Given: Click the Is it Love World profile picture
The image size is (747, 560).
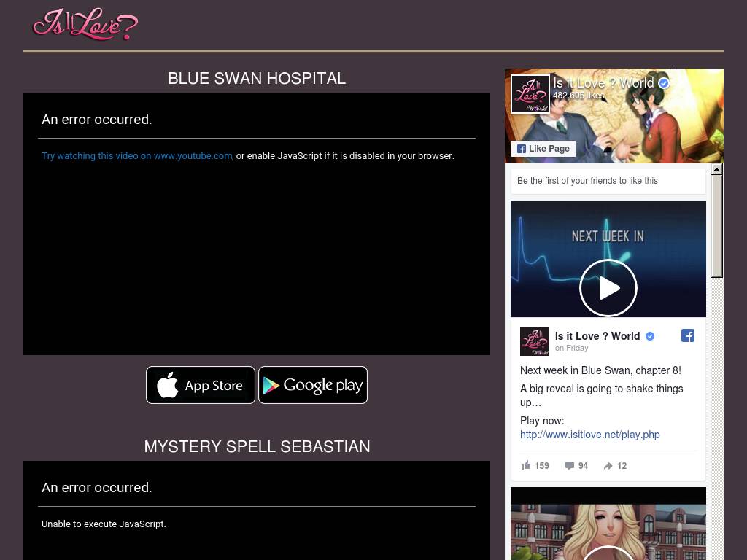Looking at the screenshot, I should click(530, 94).
